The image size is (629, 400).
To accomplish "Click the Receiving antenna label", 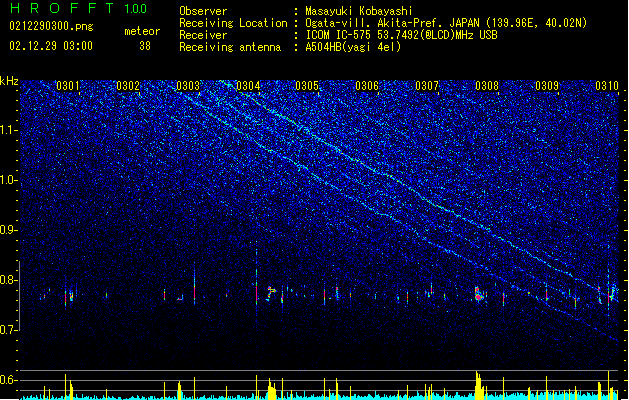I will [x=230, y=47].
